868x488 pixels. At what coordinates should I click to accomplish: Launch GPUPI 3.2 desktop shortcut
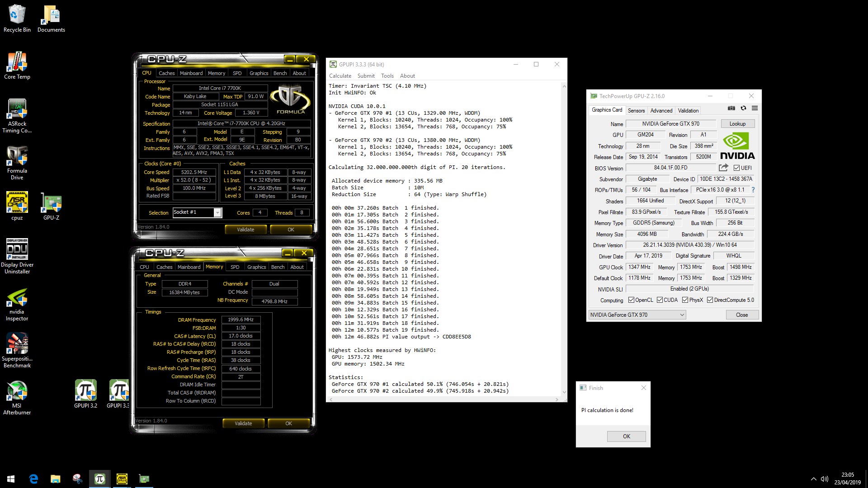click(86, 394)
